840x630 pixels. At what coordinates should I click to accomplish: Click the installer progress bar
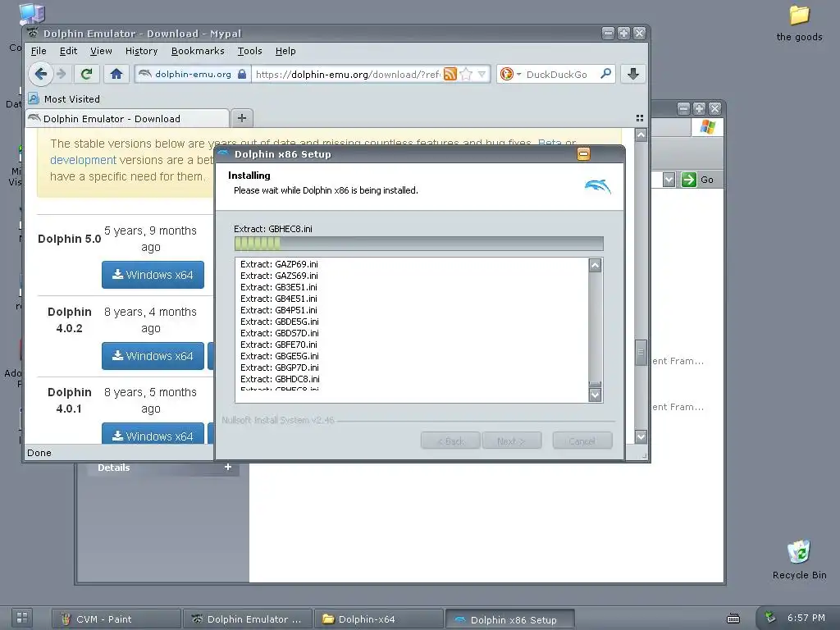tap(418, 244)
